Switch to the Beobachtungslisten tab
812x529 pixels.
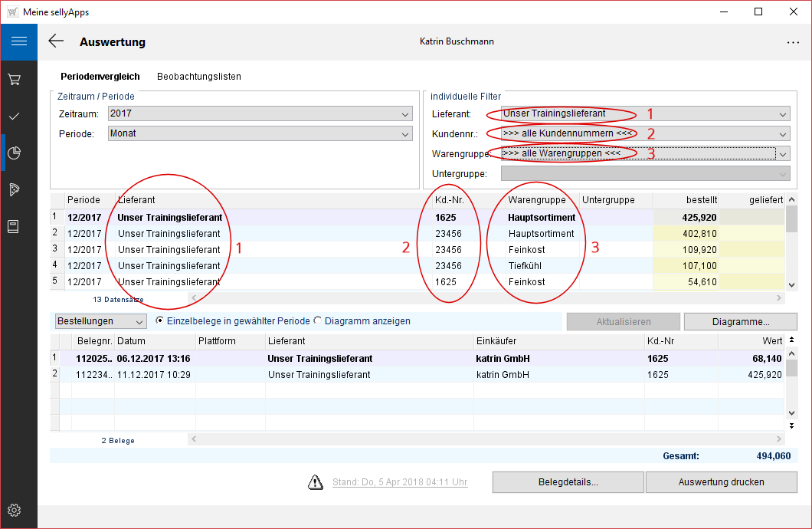(x=198, y=77)
